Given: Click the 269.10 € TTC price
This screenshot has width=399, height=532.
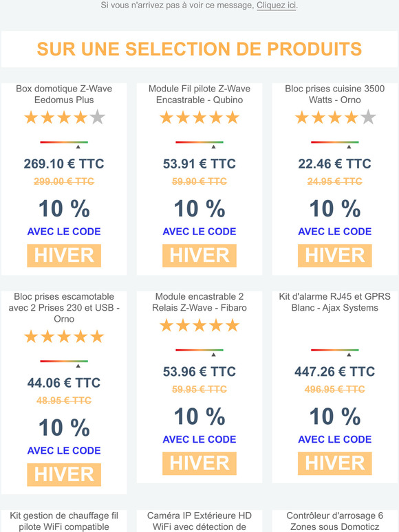Looking at the screenshot, I should click(x=64, y=164).
